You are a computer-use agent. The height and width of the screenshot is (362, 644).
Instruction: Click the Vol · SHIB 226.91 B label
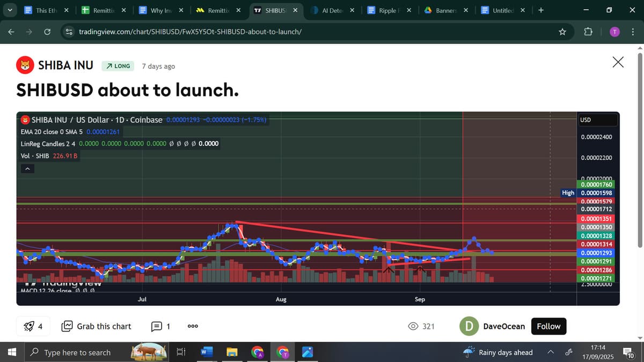point(49,156)
